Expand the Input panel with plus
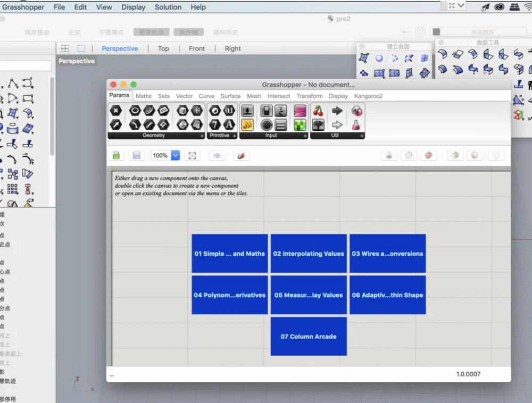Viewport: 532px width, 403px height. [x=305, y=136]
